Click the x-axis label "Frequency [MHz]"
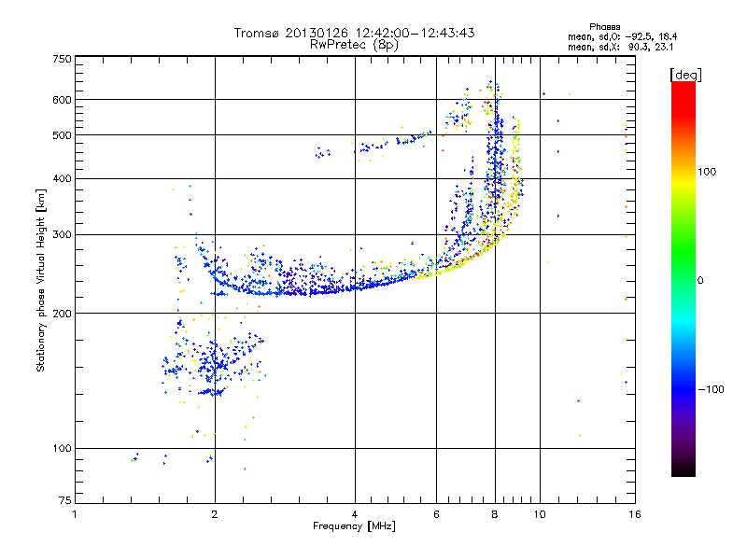The width and height of the screenshot is (747, 560). point(354,526)
